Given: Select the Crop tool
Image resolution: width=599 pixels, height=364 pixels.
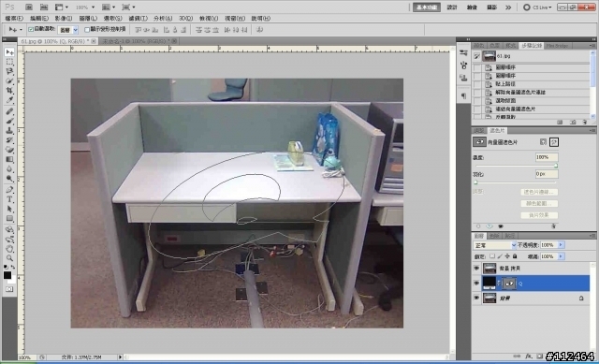Looking at the screenshot, I should (9, 91).
